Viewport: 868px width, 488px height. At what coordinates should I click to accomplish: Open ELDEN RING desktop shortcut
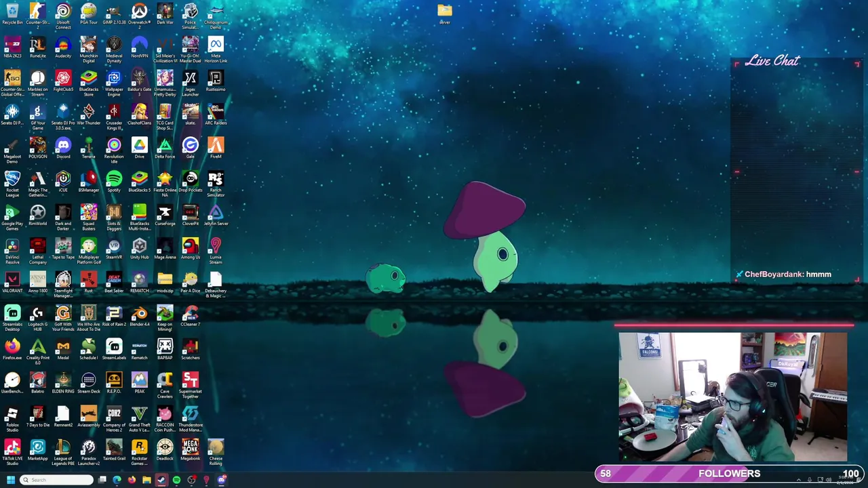click(63, 383)
